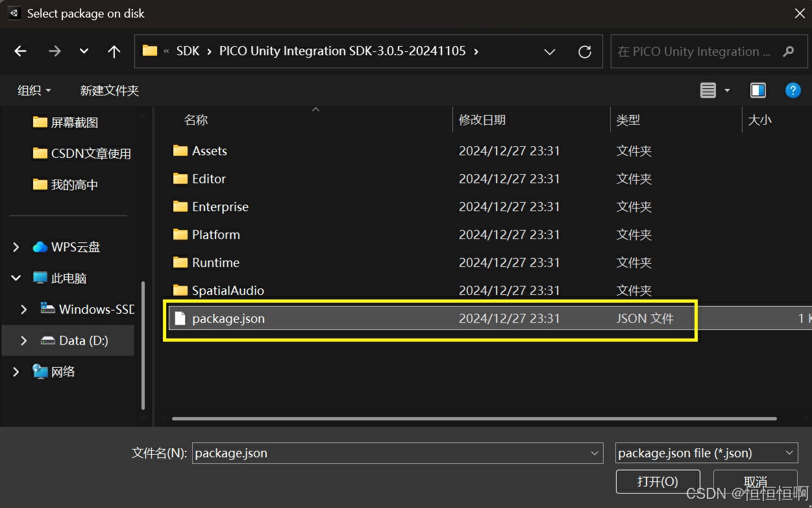Image resolution: width=812 pixels, height=508 pixels.
Task: Expand the Windows-SSD drive node
Action: [24, 309]
